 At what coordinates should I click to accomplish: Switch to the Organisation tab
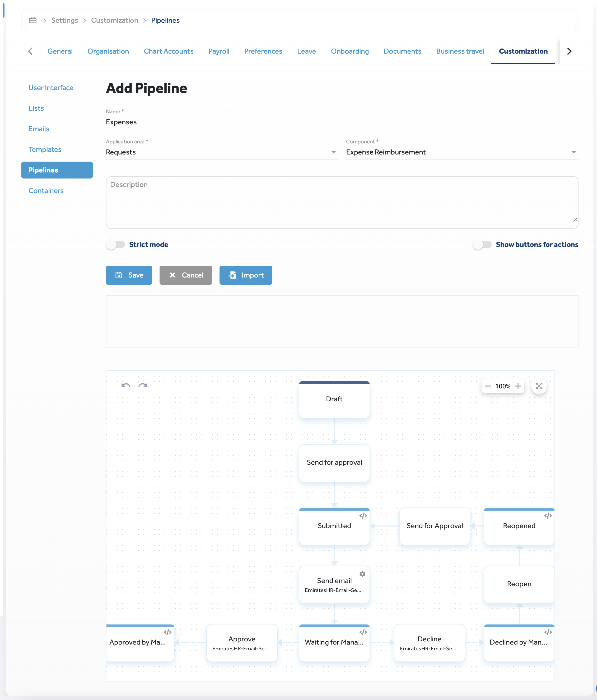[x=108, y=51]
